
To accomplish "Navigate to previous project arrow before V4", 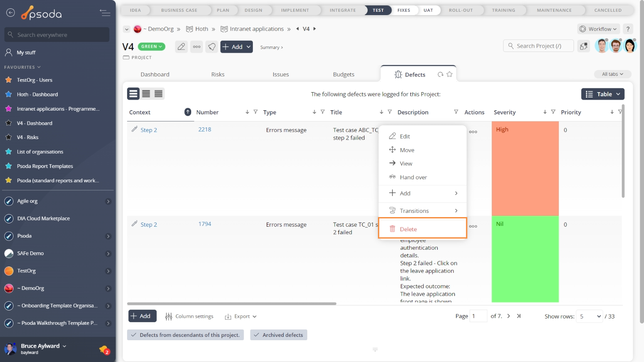I will click(x=297, y=29).
